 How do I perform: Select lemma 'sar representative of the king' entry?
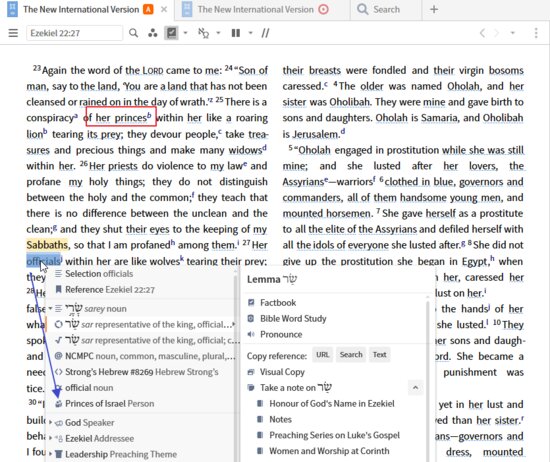(x=140, y=324)
